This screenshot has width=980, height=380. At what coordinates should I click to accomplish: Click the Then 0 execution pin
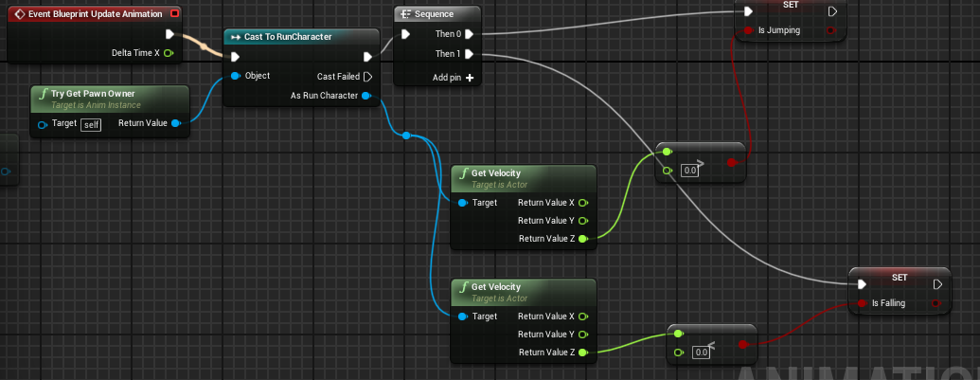pos(469,34)
